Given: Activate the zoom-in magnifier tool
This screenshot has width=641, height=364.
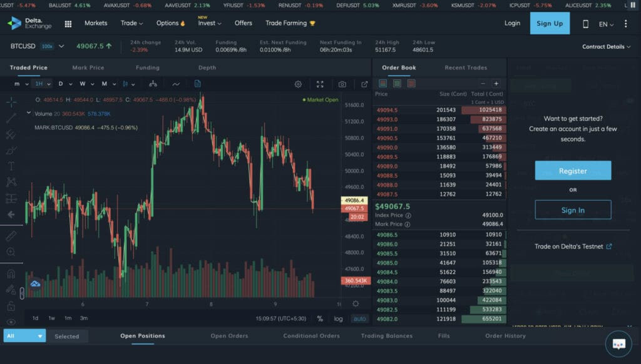Looking at the screenshot, I should pos(11,252).
